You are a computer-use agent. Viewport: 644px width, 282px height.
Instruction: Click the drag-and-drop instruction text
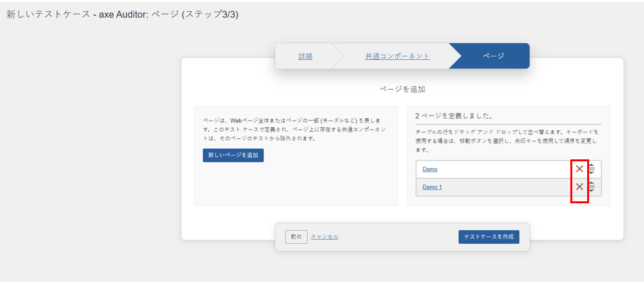point(507,140)
